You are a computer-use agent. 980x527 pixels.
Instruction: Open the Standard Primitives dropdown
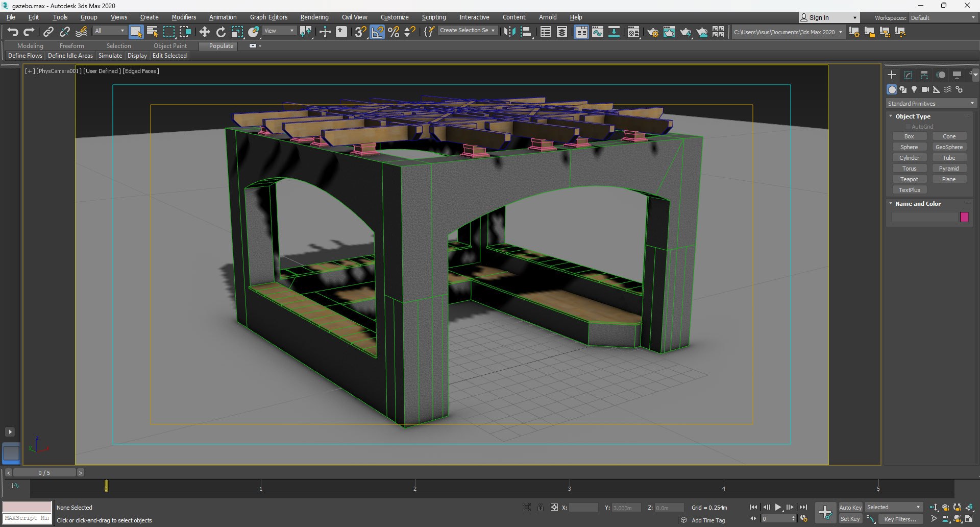(931, 104)
